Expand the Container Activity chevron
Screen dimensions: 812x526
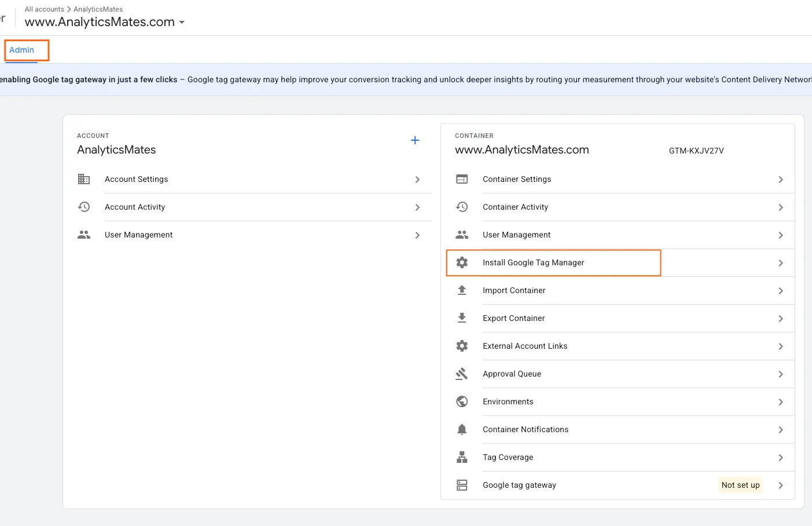pyautogui.click(x=781, y=207)
